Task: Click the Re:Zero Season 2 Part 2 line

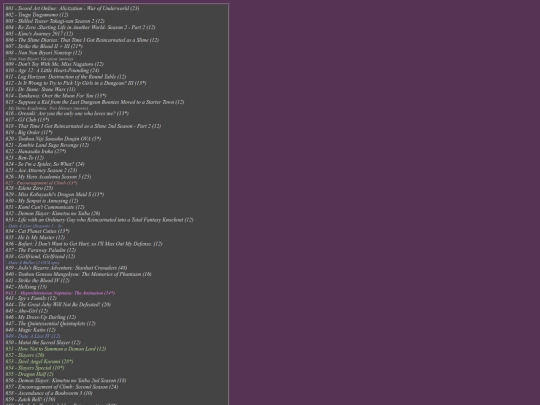Action: point(80,27)
